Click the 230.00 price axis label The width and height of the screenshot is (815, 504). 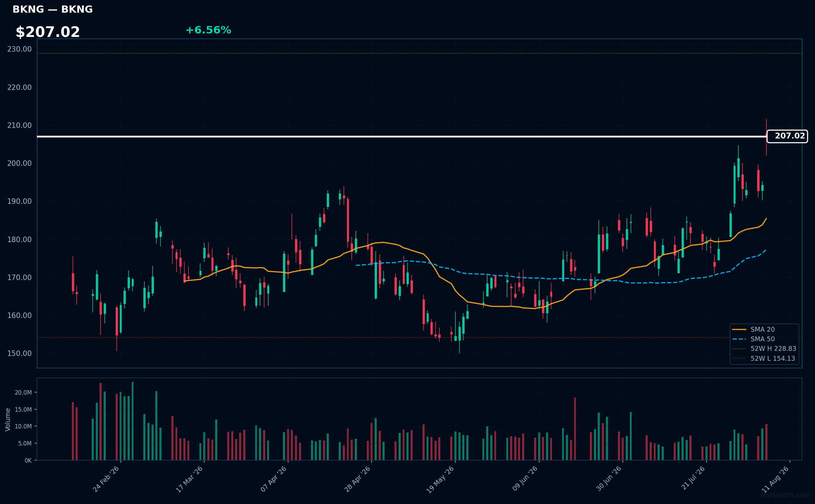coord(20,49)
